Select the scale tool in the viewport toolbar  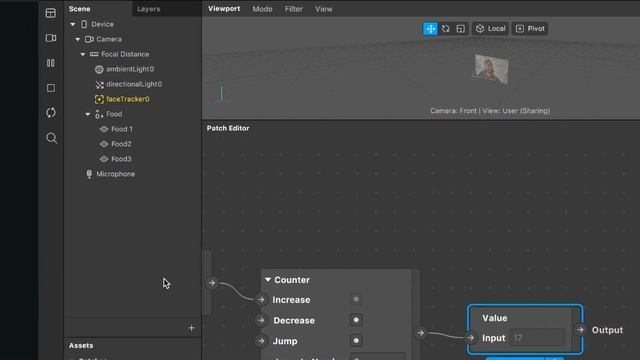pos(461,29)
